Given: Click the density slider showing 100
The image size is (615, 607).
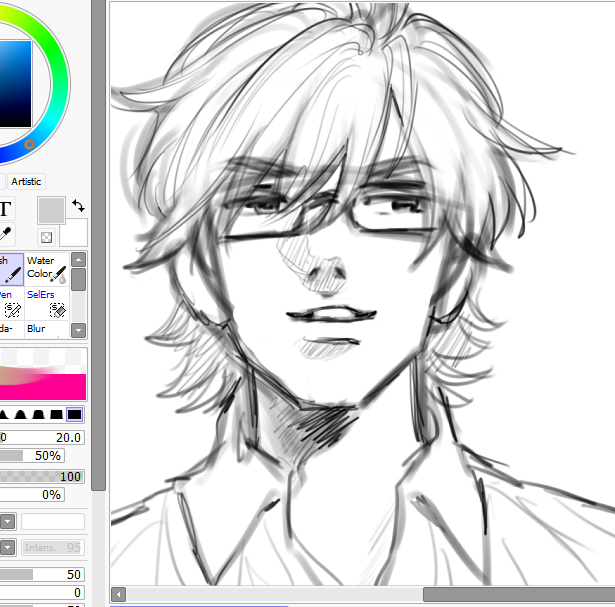Looking at the screenshot, I should coord(42,476).
